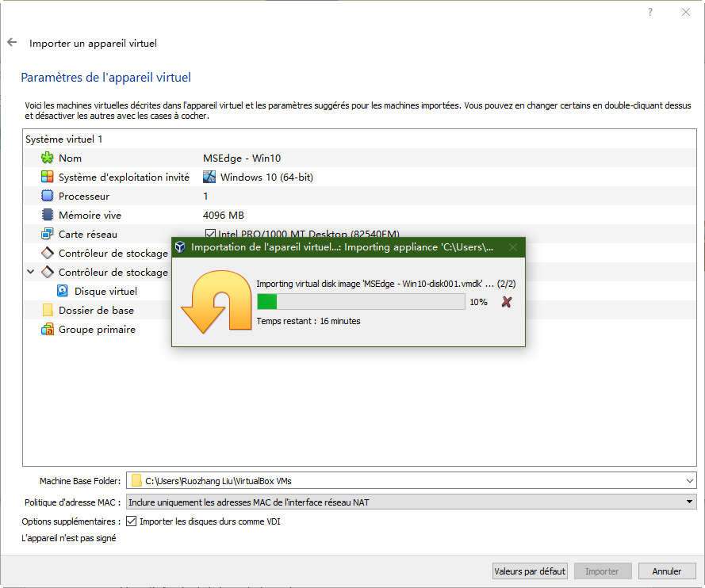Click the Mémoire vive row label
The height and width of the screenshot is (588, 705).
point(90,216)
